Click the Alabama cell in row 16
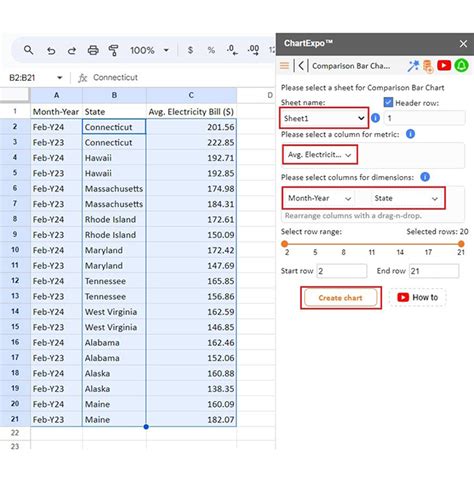474x482 pixels. pyautogui.click(x=114, y=342)
